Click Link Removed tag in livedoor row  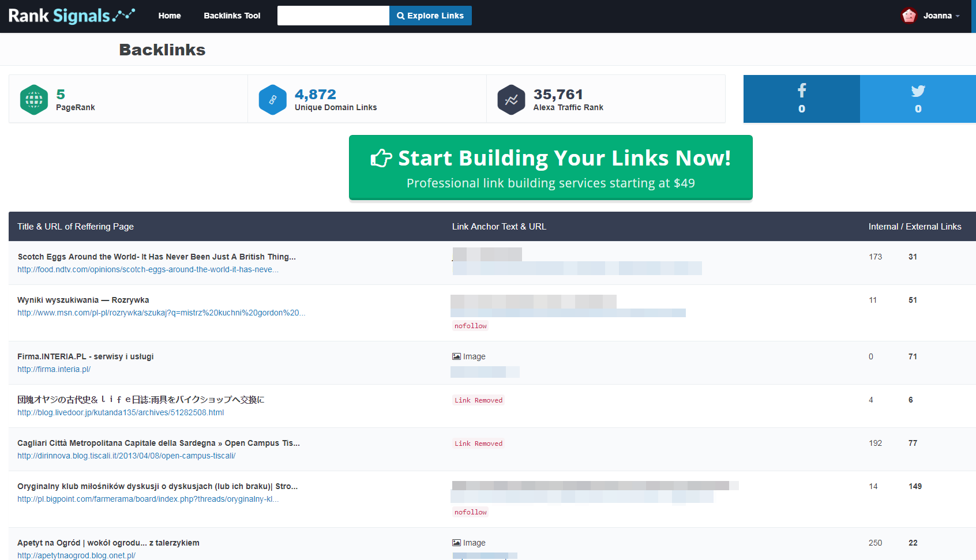tap(479, 400)
